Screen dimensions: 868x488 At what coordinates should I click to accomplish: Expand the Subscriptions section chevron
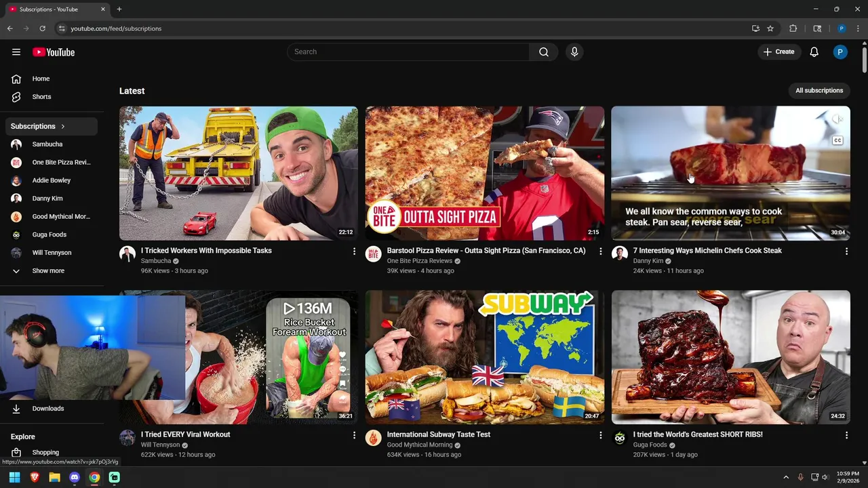pyautogui.click(x=63, y=126)
